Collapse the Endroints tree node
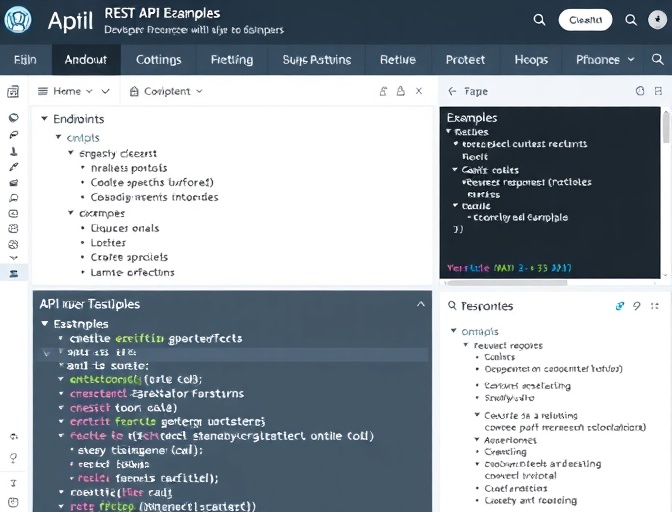Image resolution: width=672 pixels, height=512 pixels. pyautogui.click(x=44, y=119)
